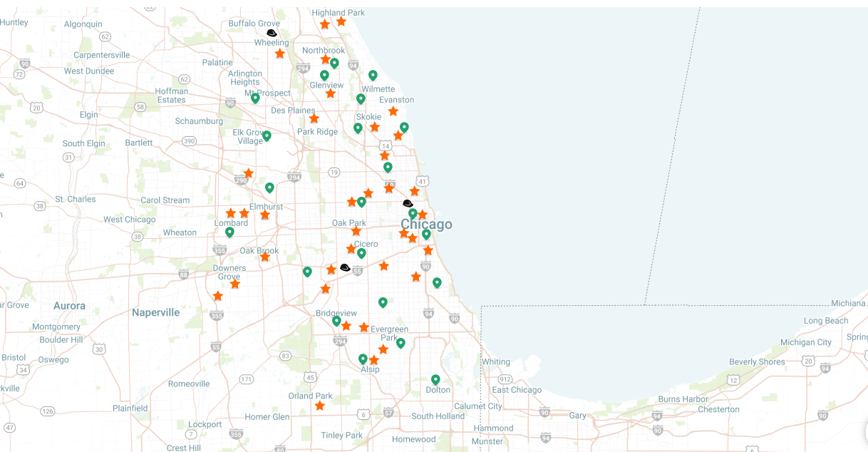Select green pin beside Elk Grove Village
868x452 pixels.
[x=267, y=135]
